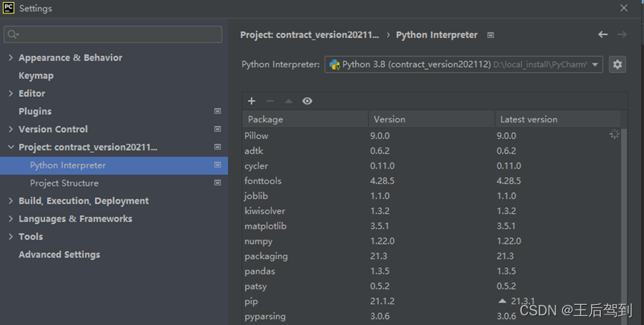This screenshot has width=644, height=325.
Task: Click version 21.1.2 of pip
Action: coord(383,301)
